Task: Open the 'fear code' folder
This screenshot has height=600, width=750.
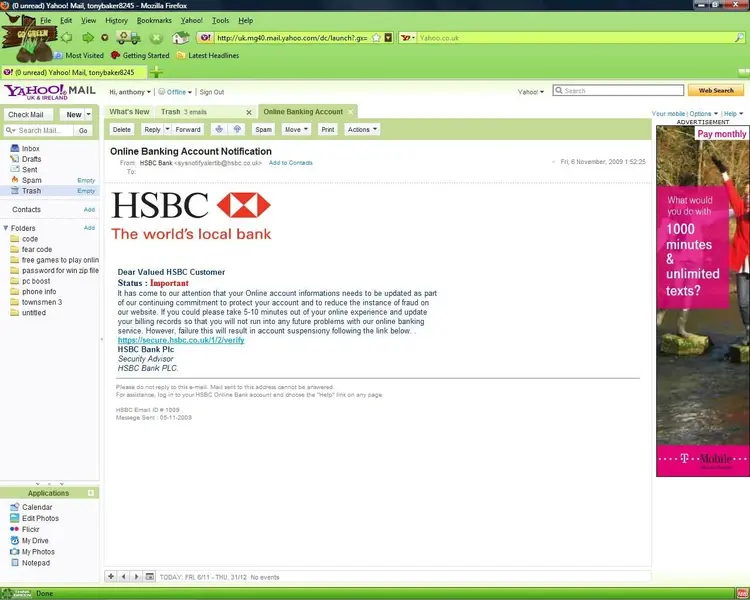Action: coord(37,249)
